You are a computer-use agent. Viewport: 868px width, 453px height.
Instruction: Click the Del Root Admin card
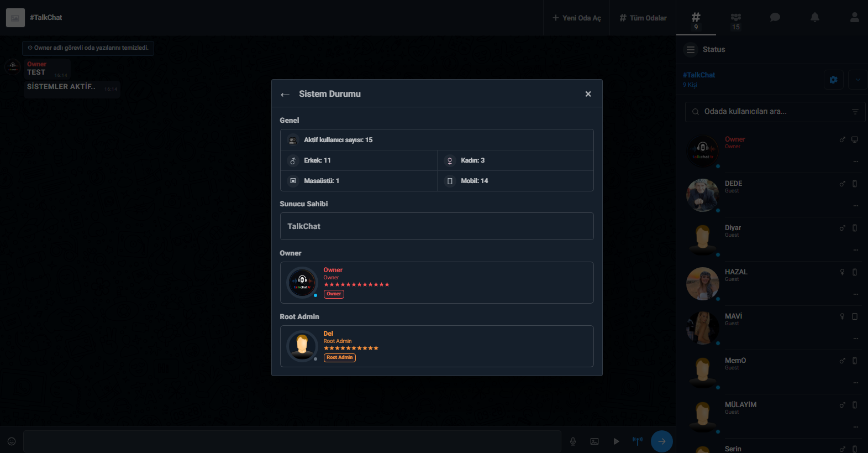(x=437, y=346)
